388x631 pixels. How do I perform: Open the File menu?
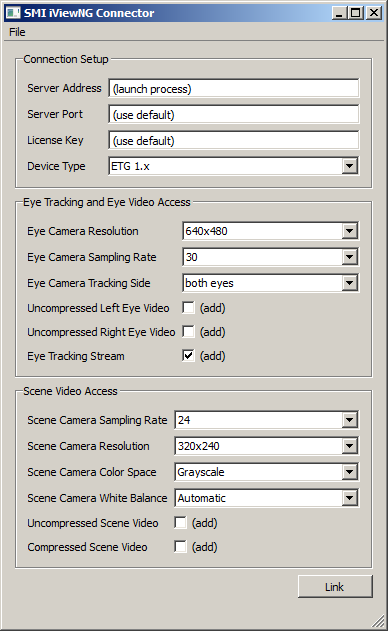coord(17,32)
